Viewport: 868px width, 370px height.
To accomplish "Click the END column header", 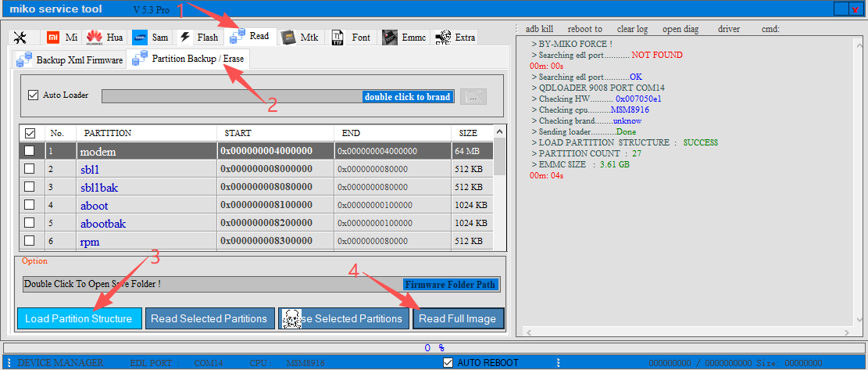I will [392, 133].
